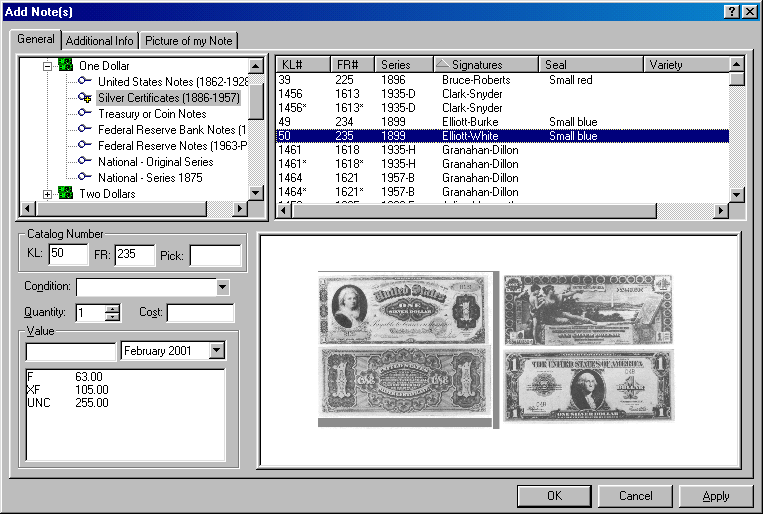Click the context help question mark button
Viewport: 763px width, 514px height.
click(731, 12)
